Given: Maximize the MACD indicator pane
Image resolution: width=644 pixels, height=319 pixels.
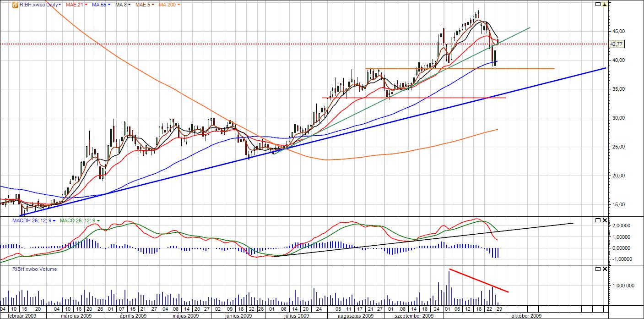Looking at the screenshot, I should point(598,220).
